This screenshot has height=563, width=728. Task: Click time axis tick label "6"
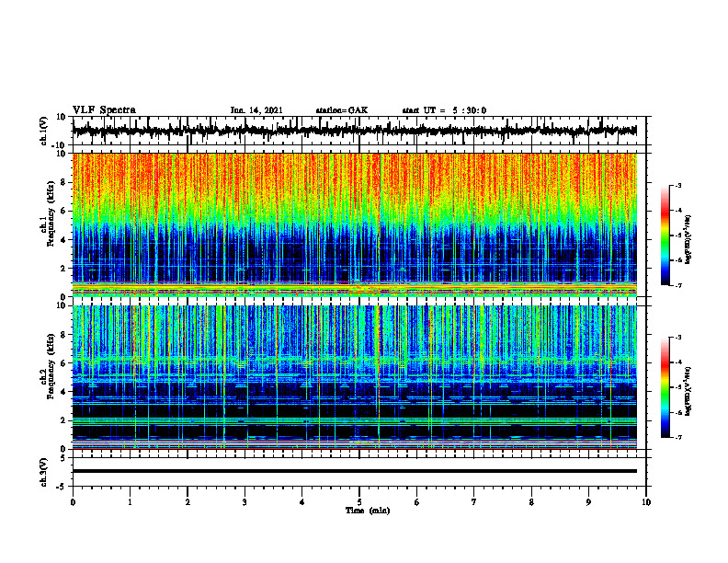click(x=417, y=502)
